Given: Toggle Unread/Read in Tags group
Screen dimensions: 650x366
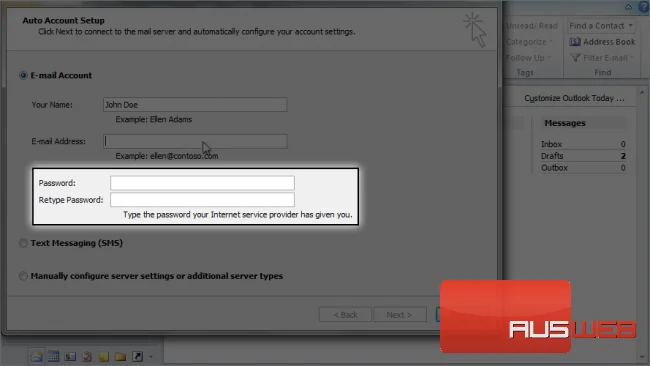Looking at the screenshot, I should (532, 26).
